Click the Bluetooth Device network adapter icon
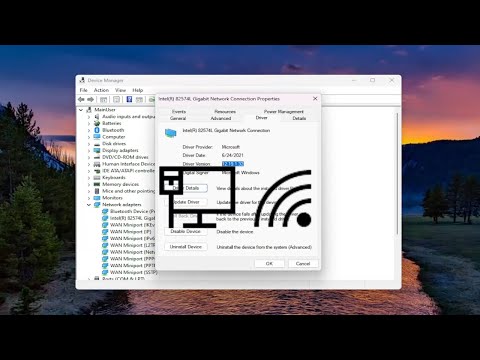The width and height of the screenshot is (480, 360). pyautogui.click(x=105, y=211)
